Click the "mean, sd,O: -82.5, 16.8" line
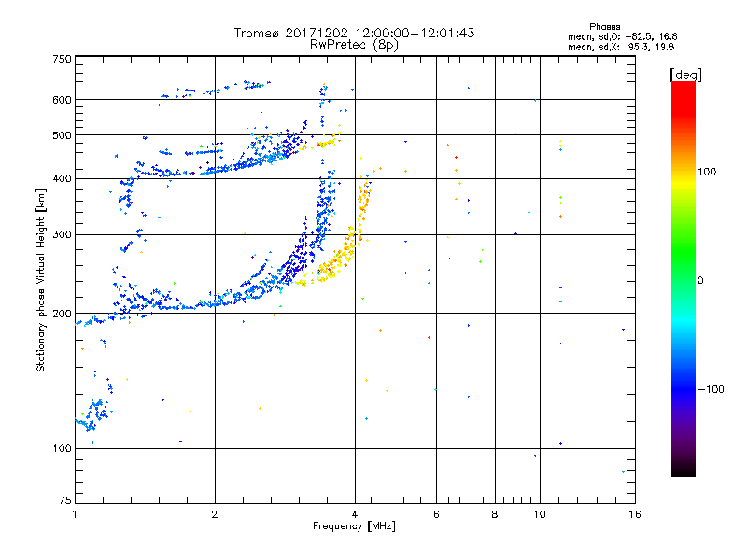 (622, 36)
